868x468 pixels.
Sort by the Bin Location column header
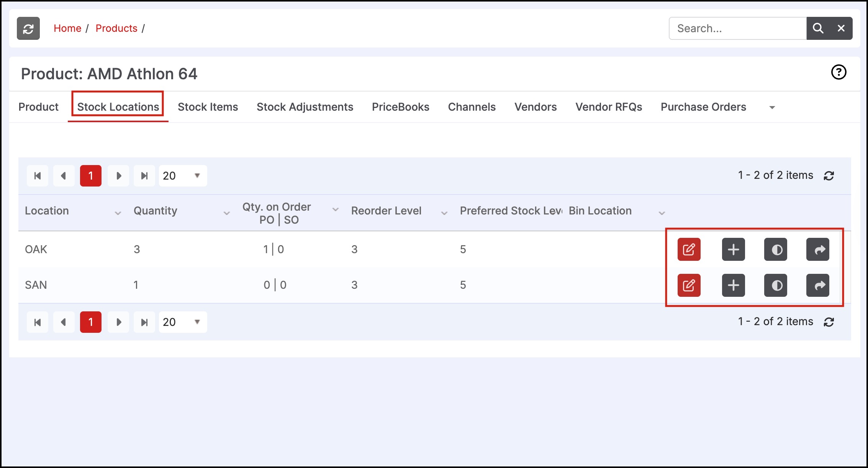[600, 211]
